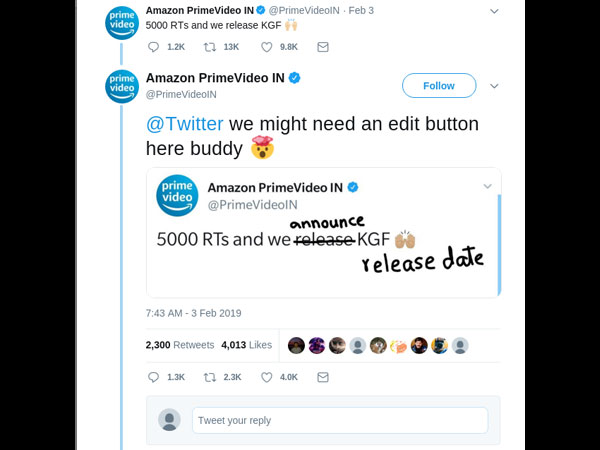Like the main tweet showing 4.0K
This screenshot has height=450, width=600.
266,377
